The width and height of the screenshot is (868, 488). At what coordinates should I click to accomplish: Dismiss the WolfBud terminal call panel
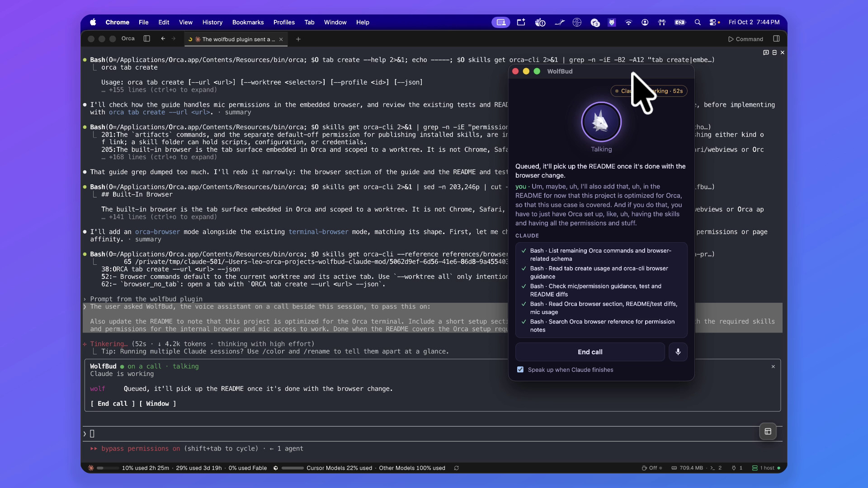[773, 366]
